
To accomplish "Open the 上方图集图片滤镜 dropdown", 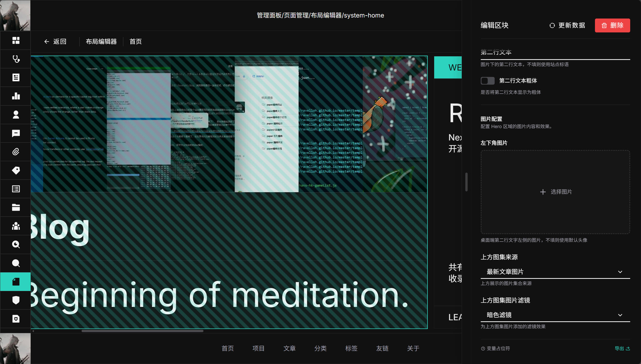I will [x=555, y=315].
